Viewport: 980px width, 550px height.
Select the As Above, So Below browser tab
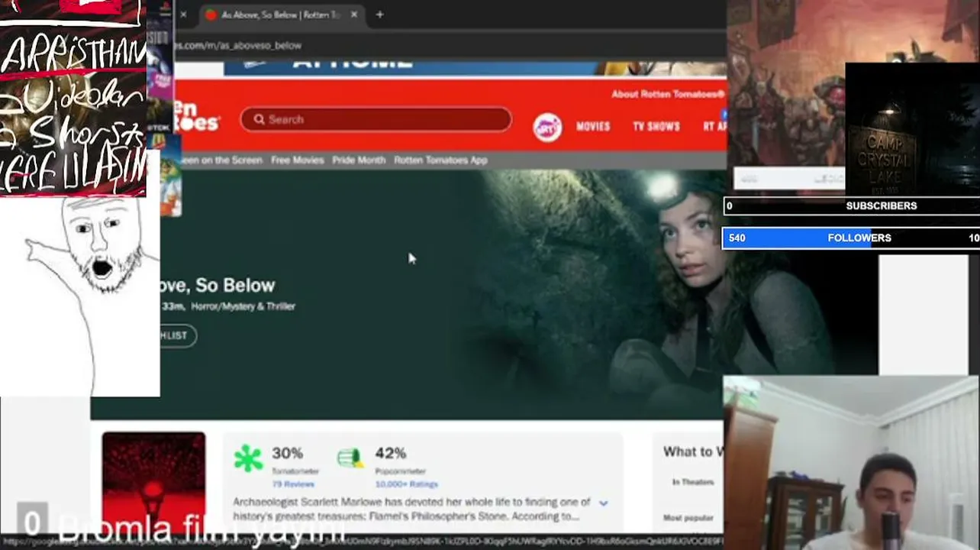point(280,15)
